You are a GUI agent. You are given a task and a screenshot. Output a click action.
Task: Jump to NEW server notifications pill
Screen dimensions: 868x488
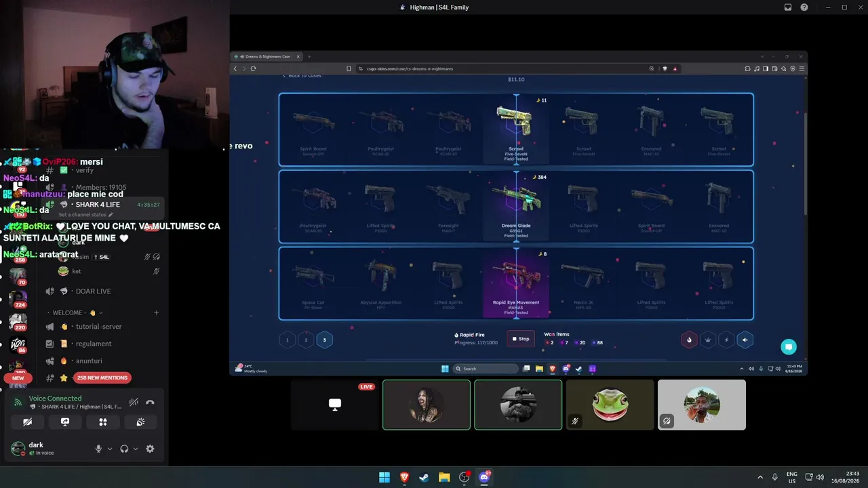click(x=18, y=378)
